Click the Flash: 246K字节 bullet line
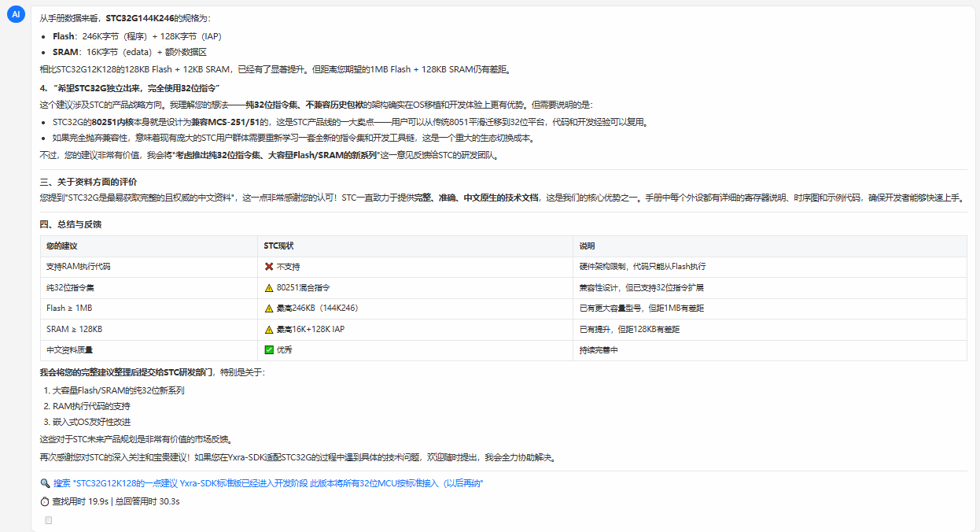The height and width of the screenshot is (532, 980). tap(139, 36)
